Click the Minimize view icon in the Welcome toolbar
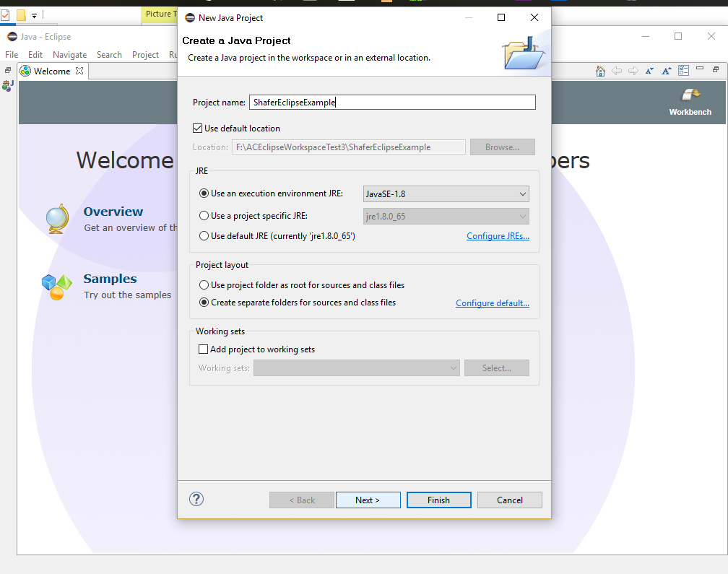The width and height of the screenshot is (728, 574). [700, 69]
